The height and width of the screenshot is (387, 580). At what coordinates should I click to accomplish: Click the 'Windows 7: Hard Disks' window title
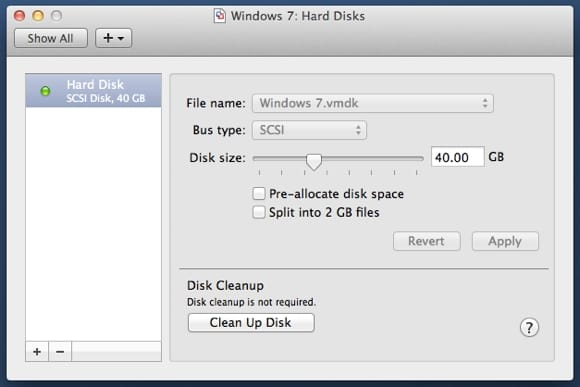pyautogui.click(x=298, y=16)
